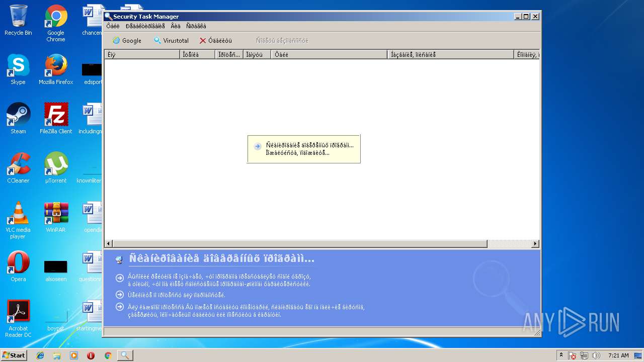Select the Acrobat Reader DC desktop shortcut
Viewport: 644px width, 362px height.
click(x=18, y=319)
